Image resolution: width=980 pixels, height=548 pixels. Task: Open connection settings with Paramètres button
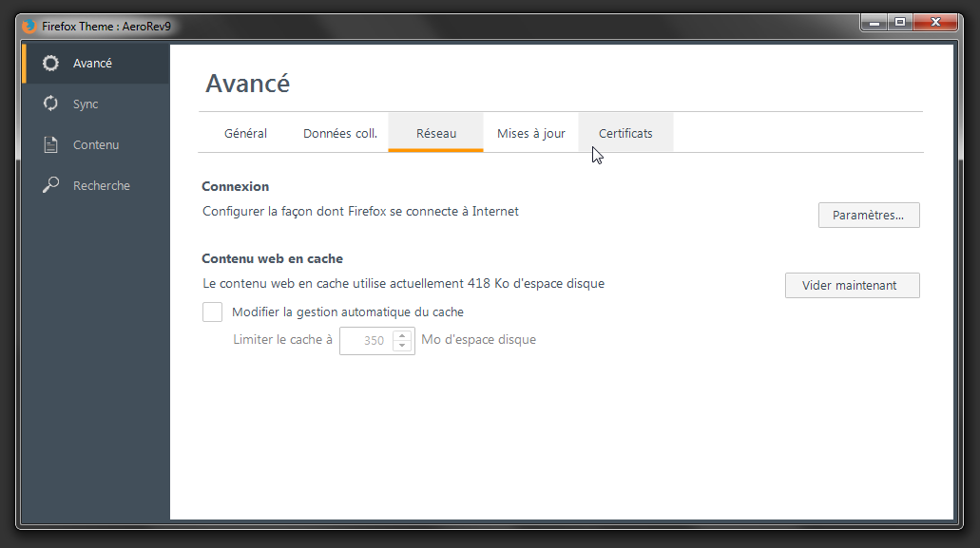point(869,216)
